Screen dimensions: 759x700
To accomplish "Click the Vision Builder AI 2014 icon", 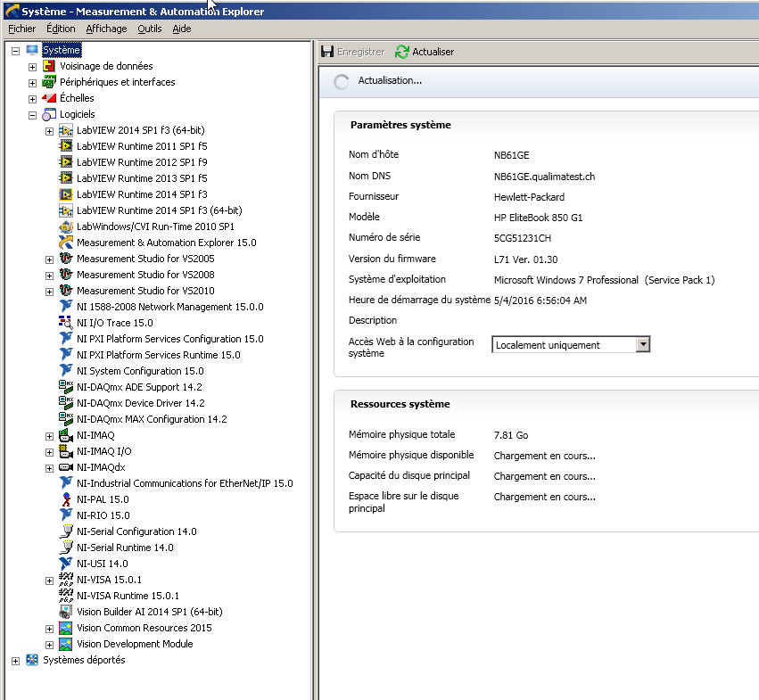I will point(66,612).
